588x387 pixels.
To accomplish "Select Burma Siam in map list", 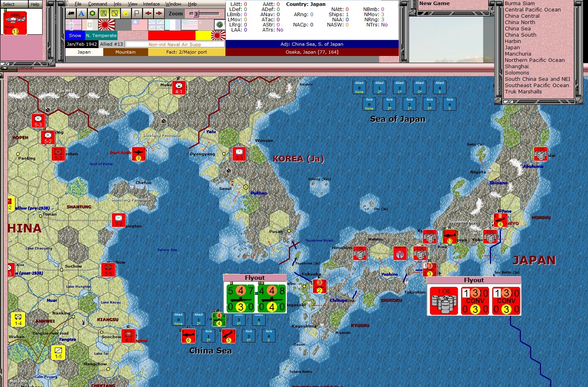I will [520, 4].
